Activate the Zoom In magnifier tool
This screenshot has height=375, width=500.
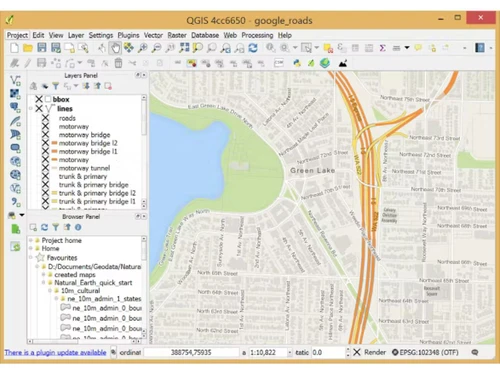[143, 48]
